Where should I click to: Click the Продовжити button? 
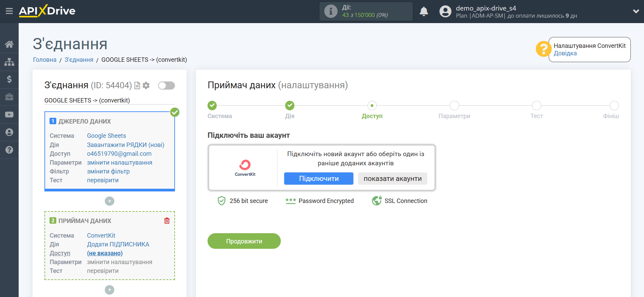(244, 241)
